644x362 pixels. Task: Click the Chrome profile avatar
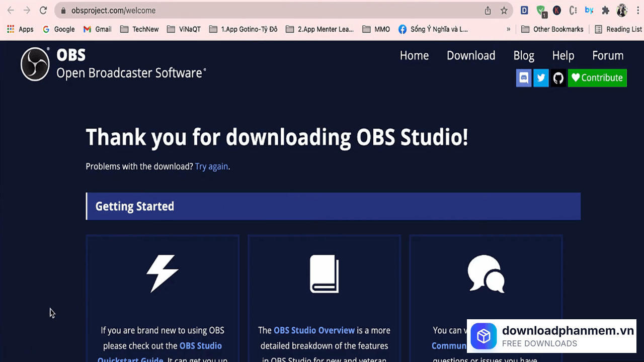[x=622, y=10]
